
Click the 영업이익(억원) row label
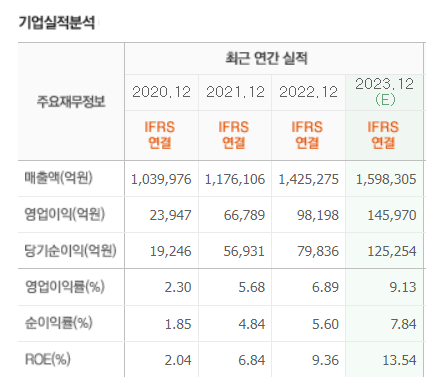click(65, 214)
